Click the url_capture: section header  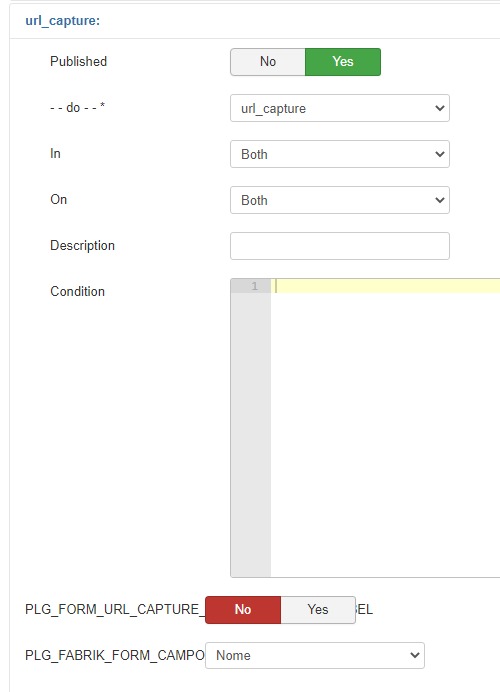tap(63, 21)
